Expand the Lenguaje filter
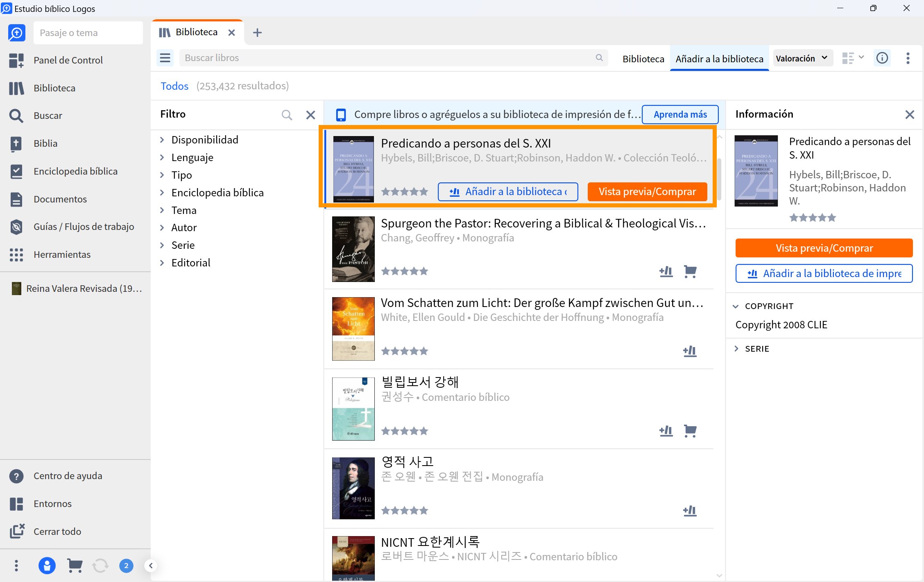This screenshot has height=582, width=924. tap(162, 157)
